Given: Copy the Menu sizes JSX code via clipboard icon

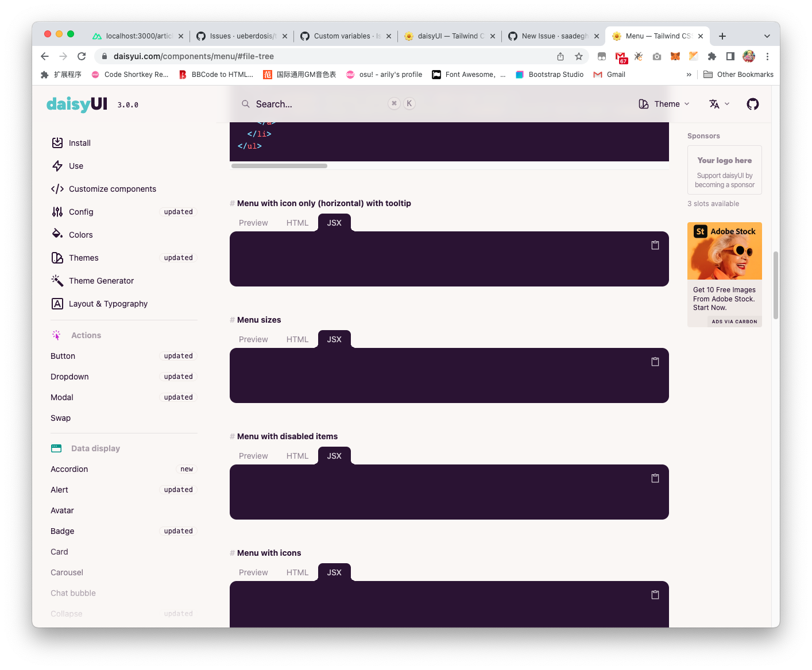Looking at the screenshot, I should point(655,361).
